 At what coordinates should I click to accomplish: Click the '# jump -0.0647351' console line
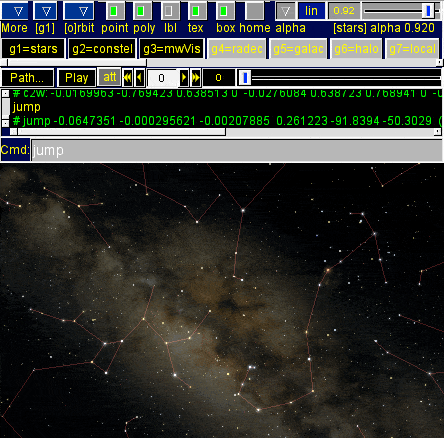click(x=227, y=121)
